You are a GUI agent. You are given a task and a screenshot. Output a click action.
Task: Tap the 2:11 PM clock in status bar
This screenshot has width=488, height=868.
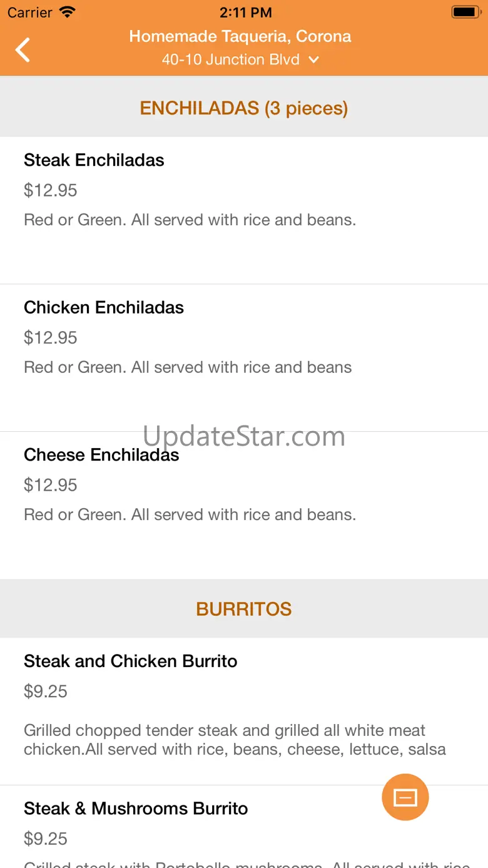point(245,12)
